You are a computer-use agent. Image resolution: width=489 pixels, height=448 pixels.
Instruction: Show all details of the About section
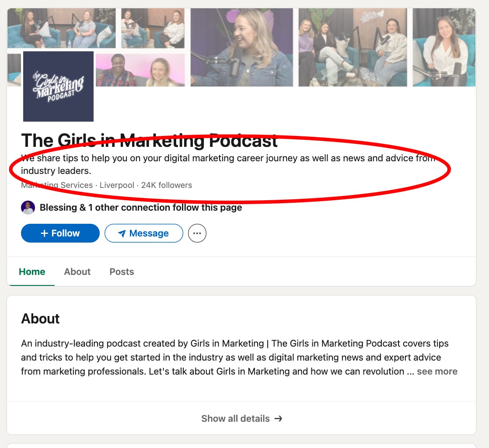pos(242,418)
